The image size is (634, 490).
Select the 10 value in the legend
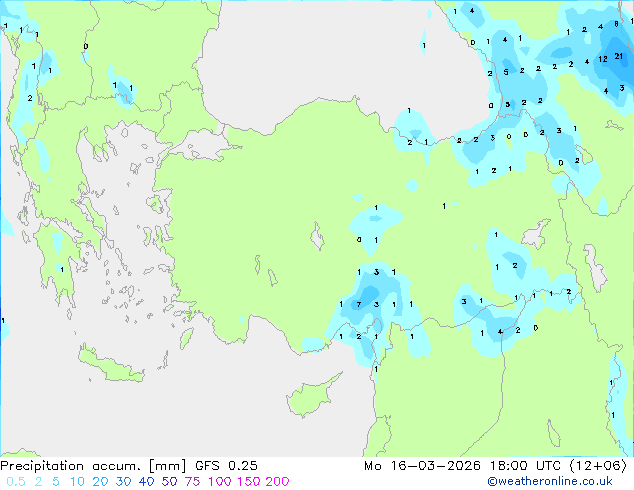(x=77, y=482)
